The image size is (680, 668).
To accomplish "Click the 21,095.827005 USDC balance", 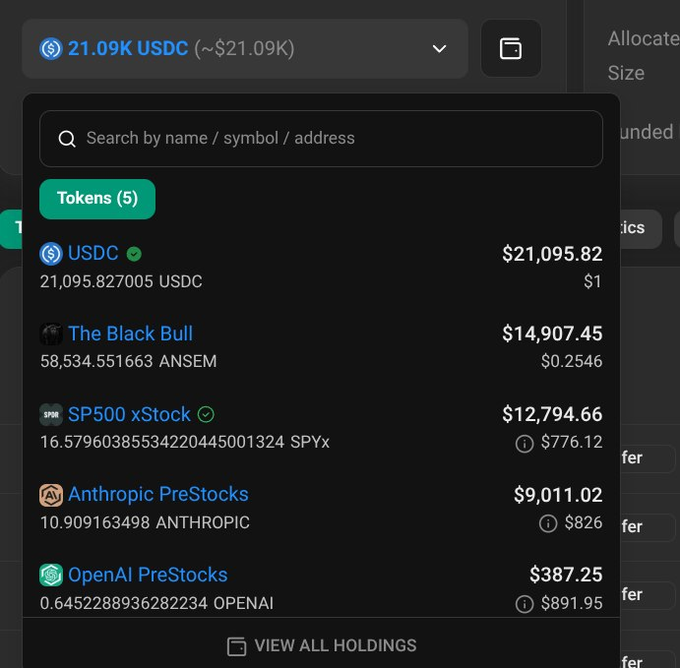I will click(121, 282).
